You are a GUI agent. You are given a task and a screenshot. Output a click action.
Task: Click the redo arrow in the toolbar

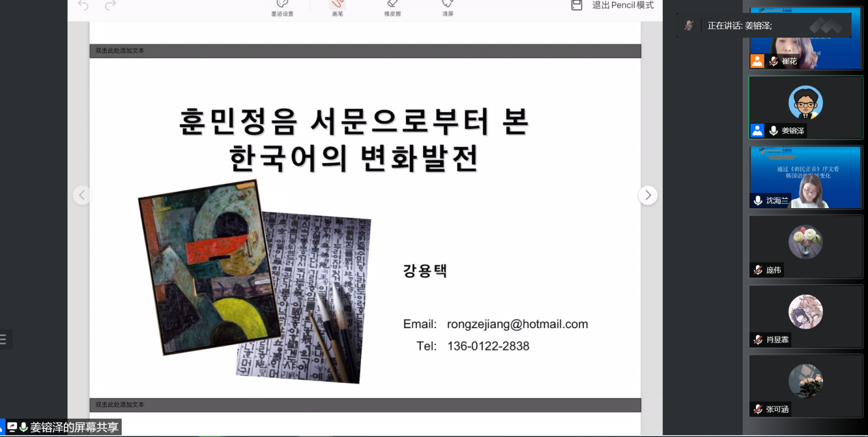(x=110, y=6)
